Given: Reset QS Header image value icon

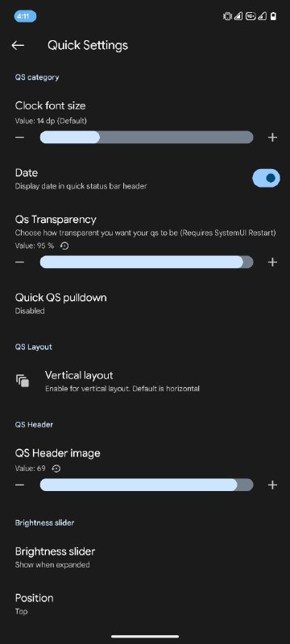Looking at the screenshot, I should pos(56,469).
